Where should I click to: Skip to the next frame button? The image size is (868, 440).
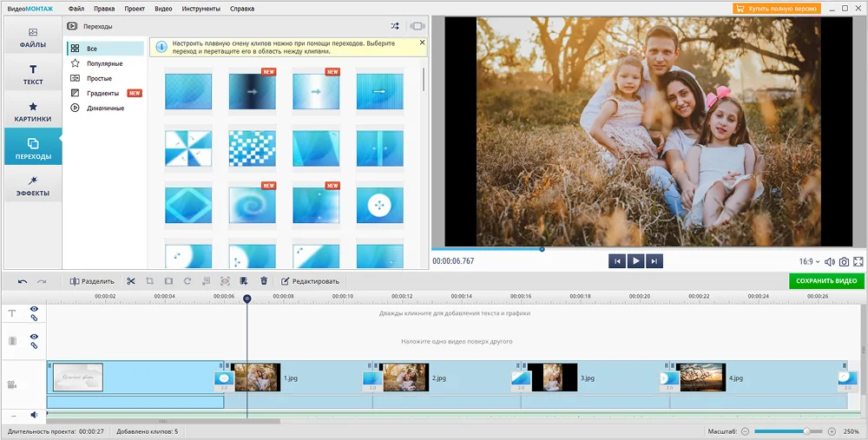tap(654, 261)
